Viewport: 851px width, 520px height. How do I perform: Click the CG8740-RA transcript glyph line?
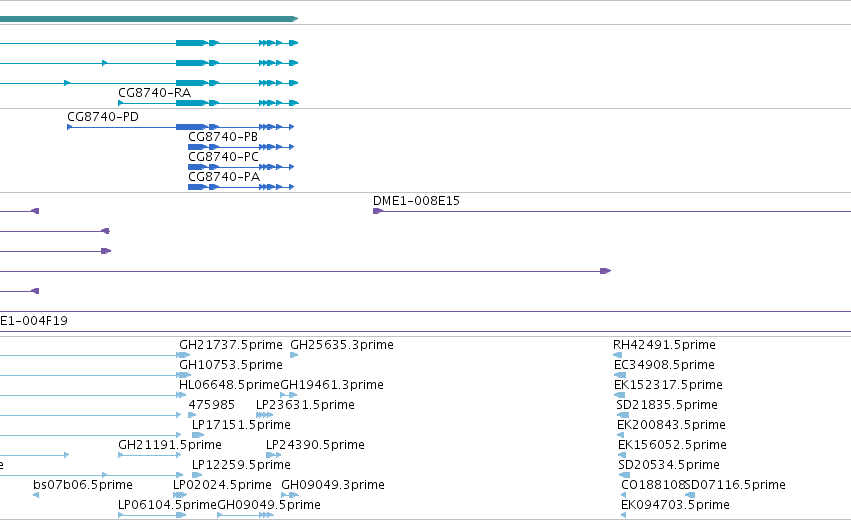click(208, 103)
